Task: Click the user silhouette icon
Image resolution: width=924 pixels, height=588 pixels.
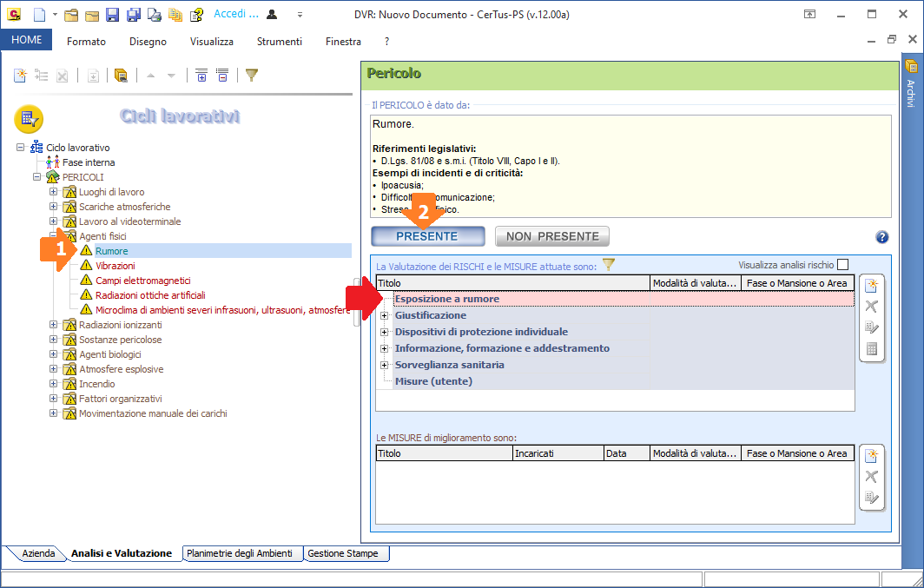Action: (x=272, y=14)
